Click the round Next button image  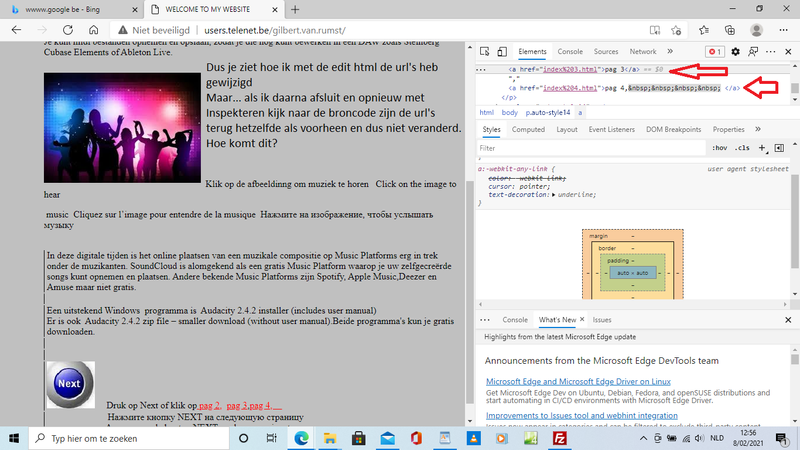(x=70, y=385)
